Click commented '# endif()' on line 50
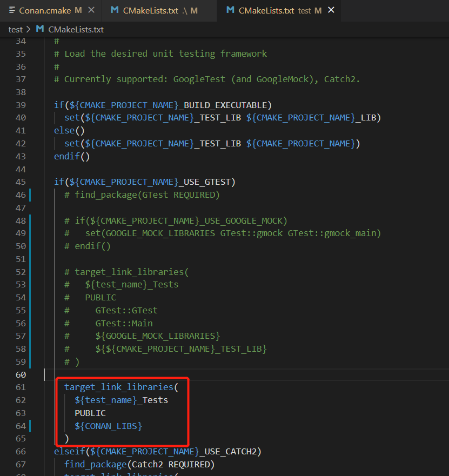Viewport: 449px width, 476px height. (x=88, y=246)
